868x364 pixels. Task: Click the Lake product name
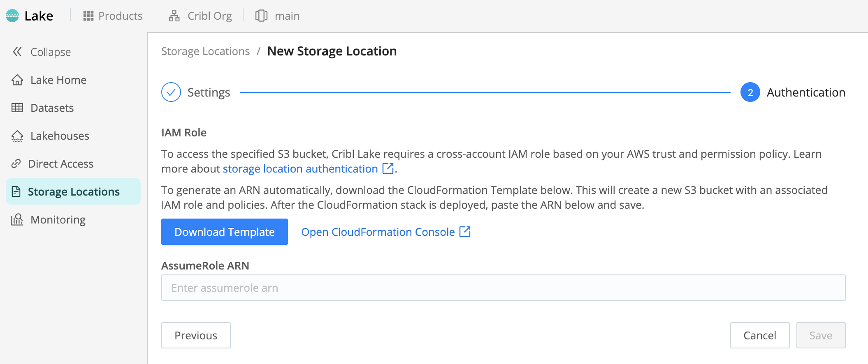click(39, 16)
